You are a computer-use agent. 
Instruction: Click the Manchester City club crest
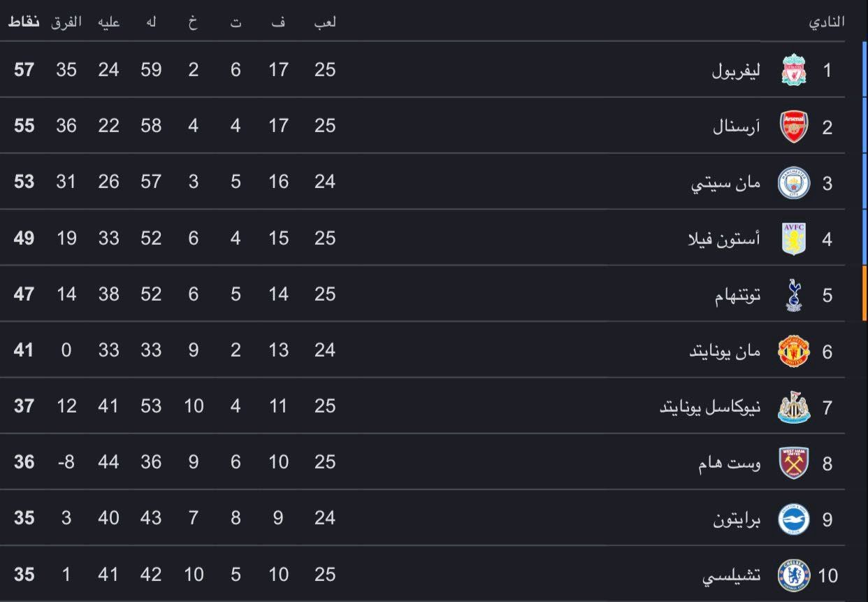point(793,182)
